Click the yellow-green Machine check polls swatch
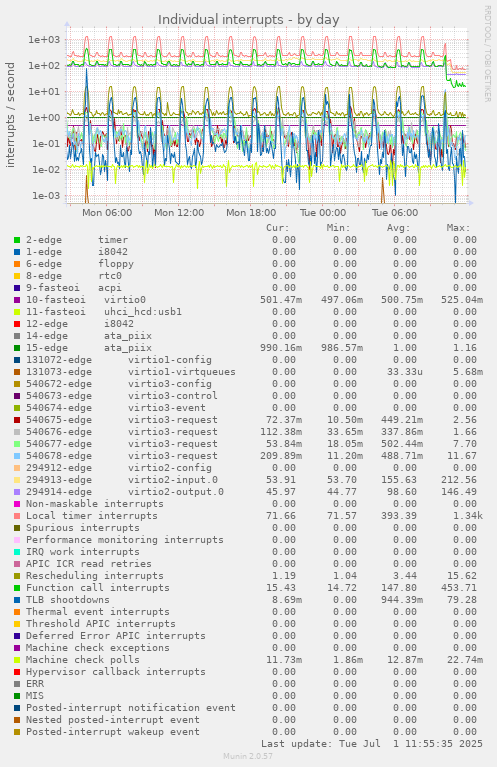The width and height of the screenshot is (497, 767). 17,660
